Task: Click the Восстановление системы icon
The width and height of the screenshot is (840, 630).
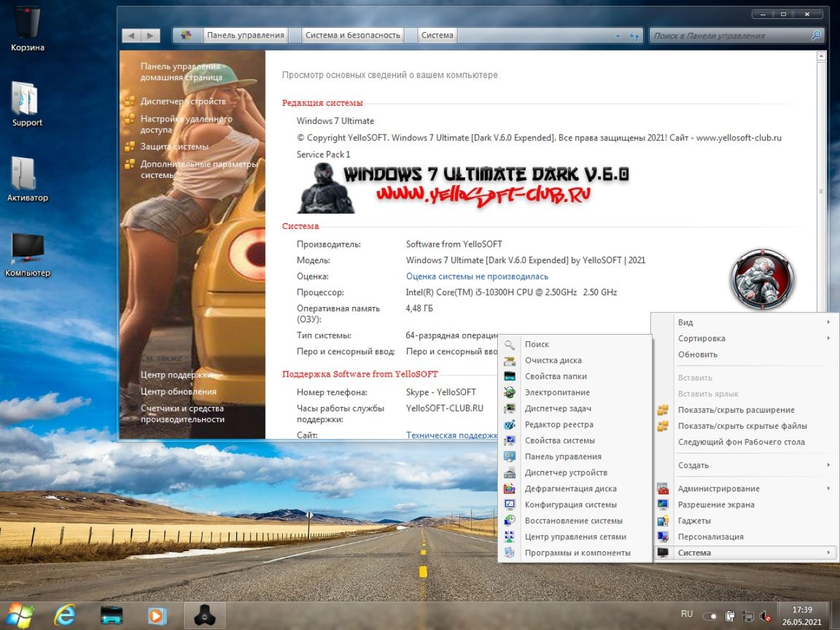Action: point(510,521)
